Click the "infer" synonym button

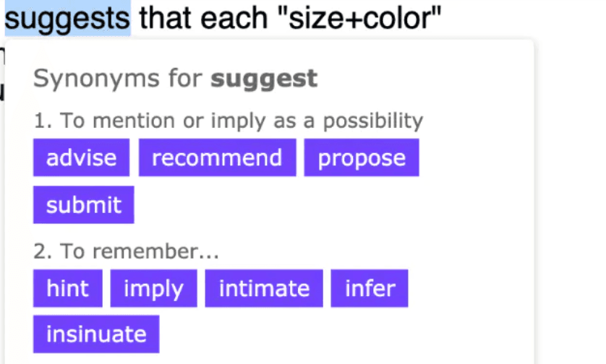coord(370,289)
